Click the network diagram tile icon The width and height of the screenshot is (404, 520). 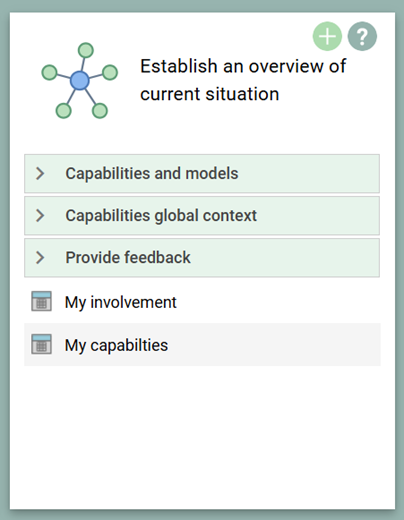(x=80, y=81)
